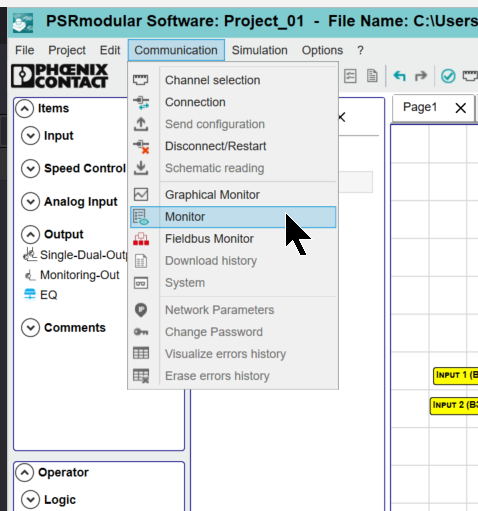The width and height of the screenshot is (478, 511).
Task: Click the Graphical Monitor chart icon
Action: (141, 194)
